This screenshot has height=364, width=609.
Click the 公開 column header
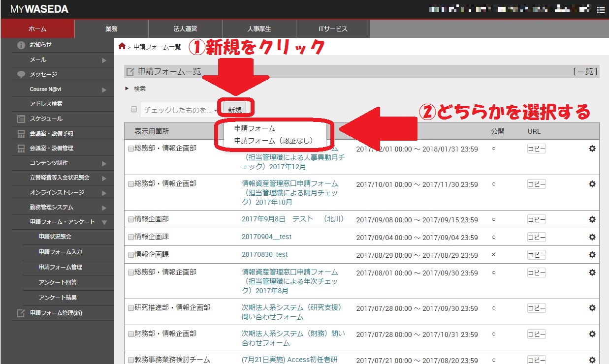coord(498,132)
